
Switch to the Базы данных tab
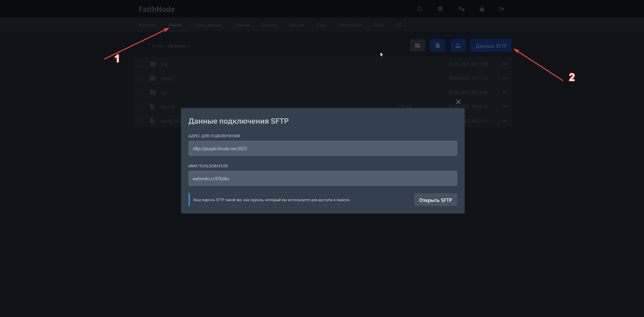pos(208,25)
